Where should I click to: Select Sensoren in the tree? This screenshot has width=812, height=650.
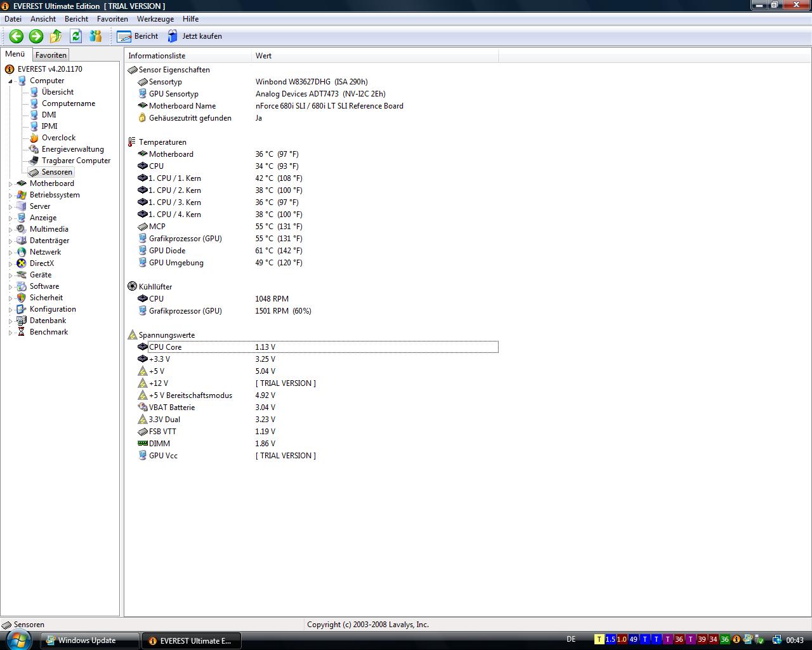click(57, 172)
